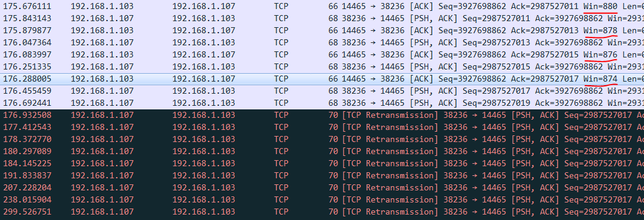Click Ack=3927698862 in the 176.047364 row

569,42
